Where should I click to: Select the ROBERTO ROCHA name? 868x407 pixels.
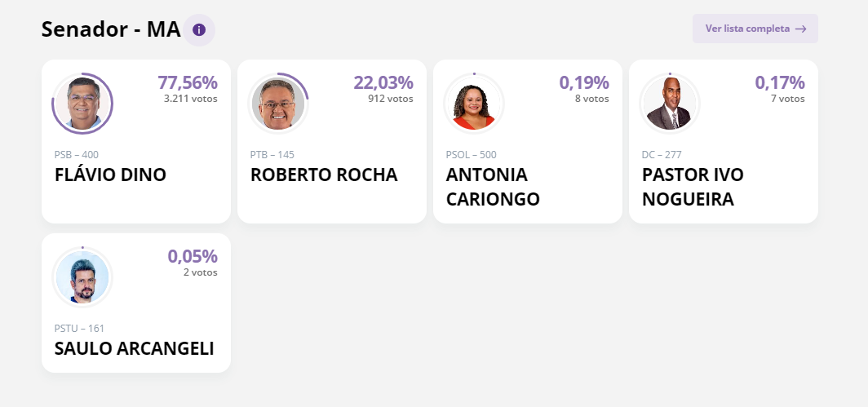pos(324,175)
